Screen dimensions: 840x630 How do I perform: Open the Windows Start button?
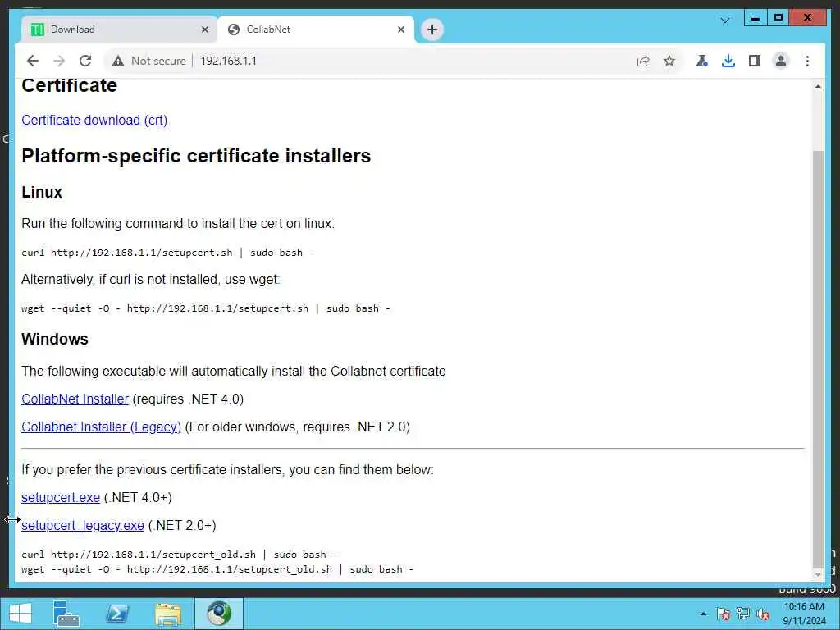pos(21,614)
